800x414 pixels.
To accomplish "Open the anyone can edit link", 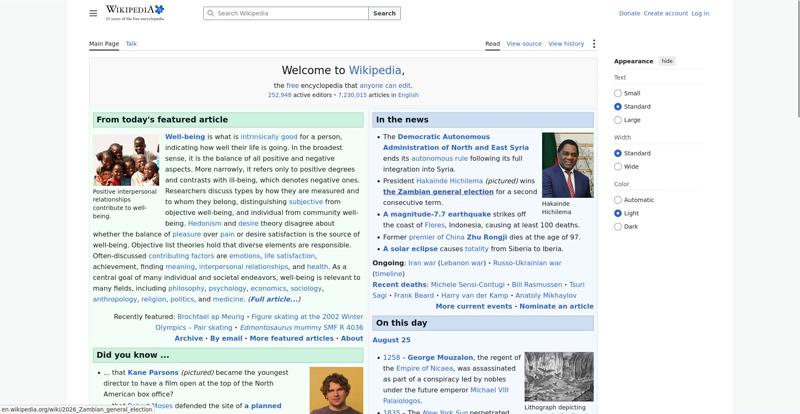I will tap(385, 86).
